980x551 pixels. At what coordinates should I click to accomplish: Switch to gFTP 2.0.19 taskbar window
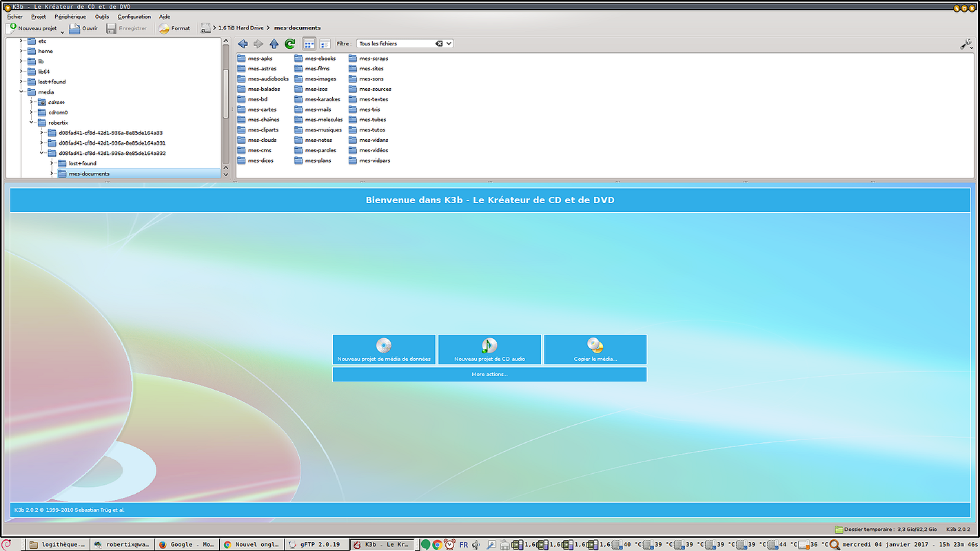coord(317,544)
